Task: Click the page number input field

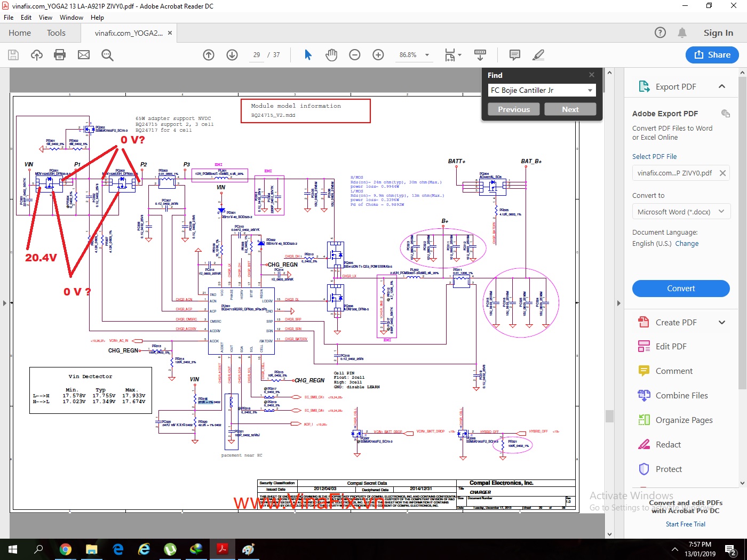Action: point(257,55)
